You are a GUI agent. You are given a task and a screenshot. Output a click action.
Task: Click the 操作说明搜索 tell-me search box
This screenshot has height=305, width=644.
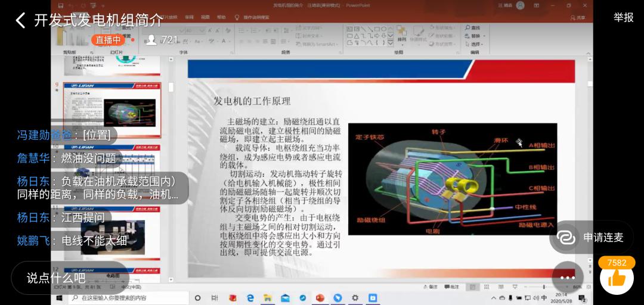(x=255, y=17)
